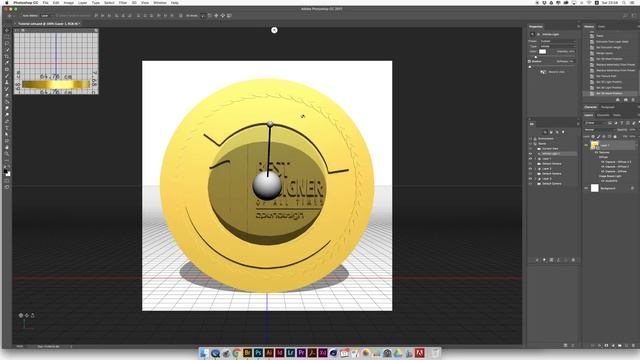Create new snapshot in History panel
The width and height of the screenshot is (640, 360).
(625, 100)
